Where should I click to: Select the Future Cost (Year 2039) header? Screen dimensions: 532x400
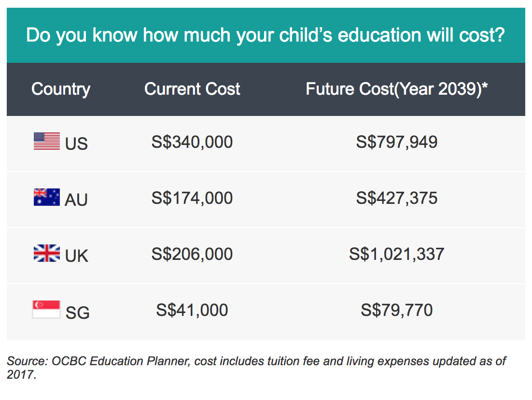click(397, 89)
